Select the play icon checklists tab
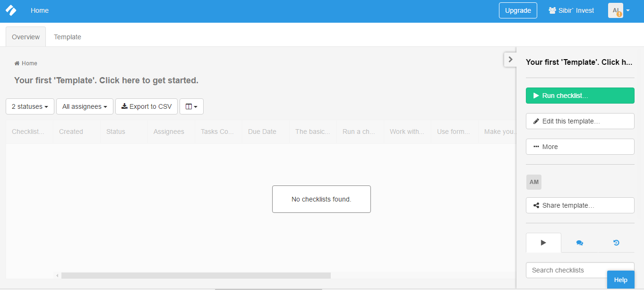The image size is (644, 290). pyautogui.click(x=543, y=243)
